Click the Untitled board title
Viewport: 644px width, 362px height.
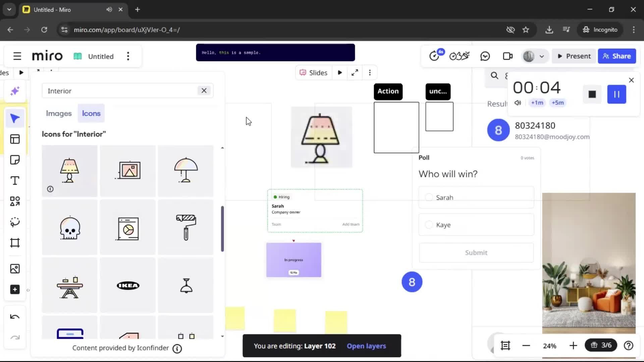(101, 56)
